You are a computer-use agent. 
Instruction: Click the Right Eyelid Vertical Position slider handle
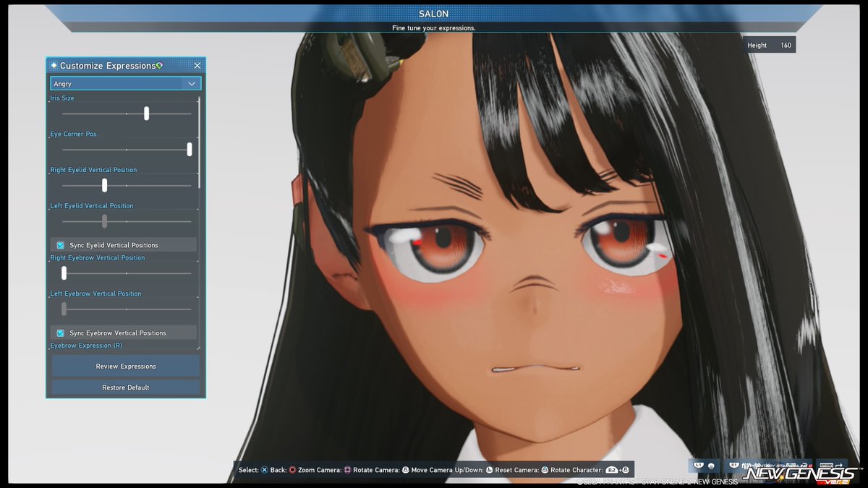pos(105,185)
